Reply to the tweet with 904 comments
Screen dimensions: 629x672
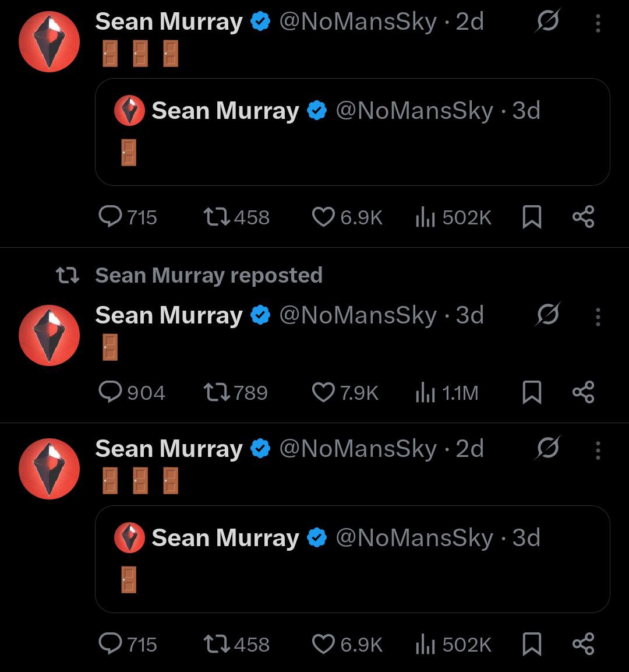point(109,392)
